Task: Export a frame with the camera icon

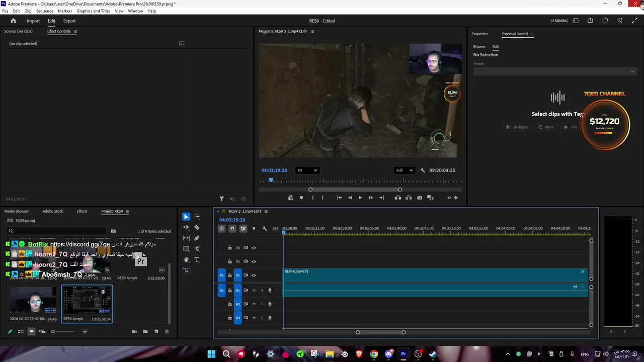Action: [420, 198]
